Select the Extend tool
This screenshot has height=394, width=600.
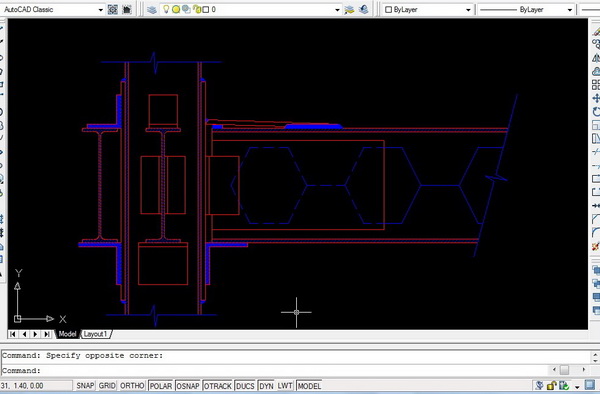[x=596, y=166]
